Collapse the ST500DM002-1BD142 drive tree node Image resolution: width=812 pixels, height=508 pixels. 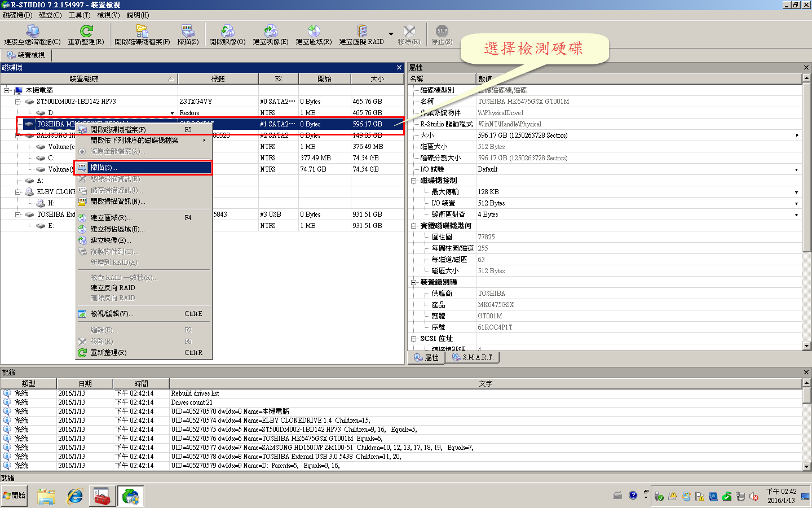click(18, 102)
